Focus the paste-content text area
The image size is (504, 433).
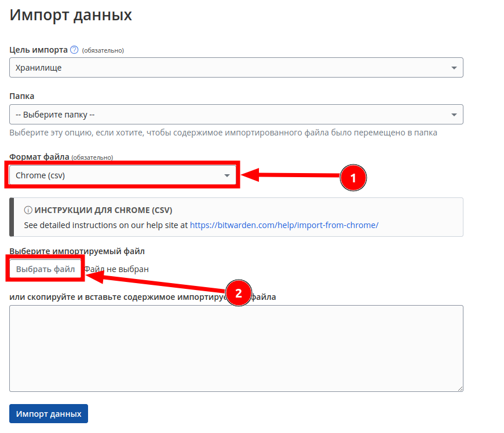(x=236, y=348)
